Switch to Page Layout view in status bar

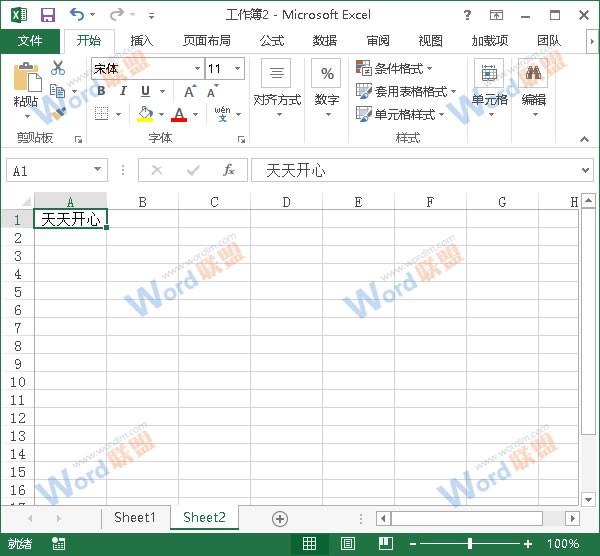[347, 544]
